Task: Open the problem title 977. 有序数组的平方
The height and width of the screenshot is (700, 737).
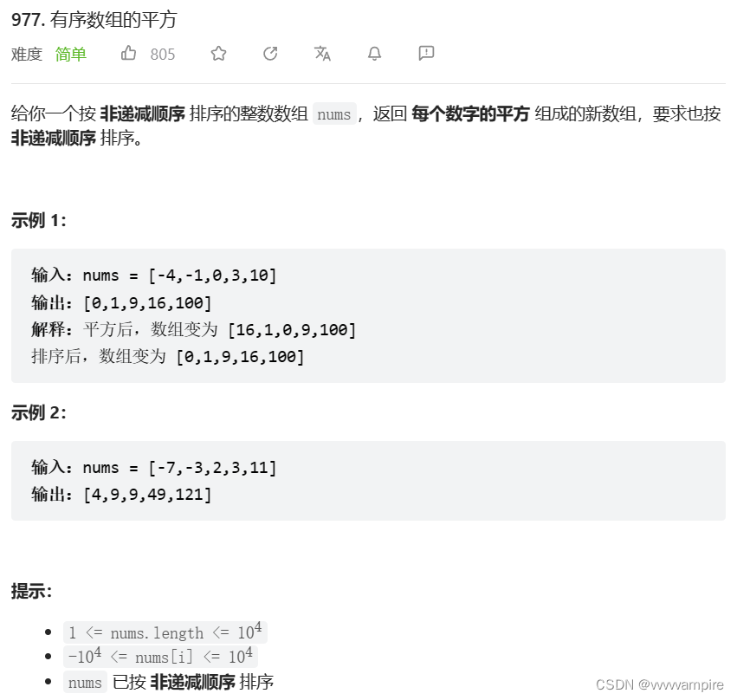Action: click(x=93, y=20)
